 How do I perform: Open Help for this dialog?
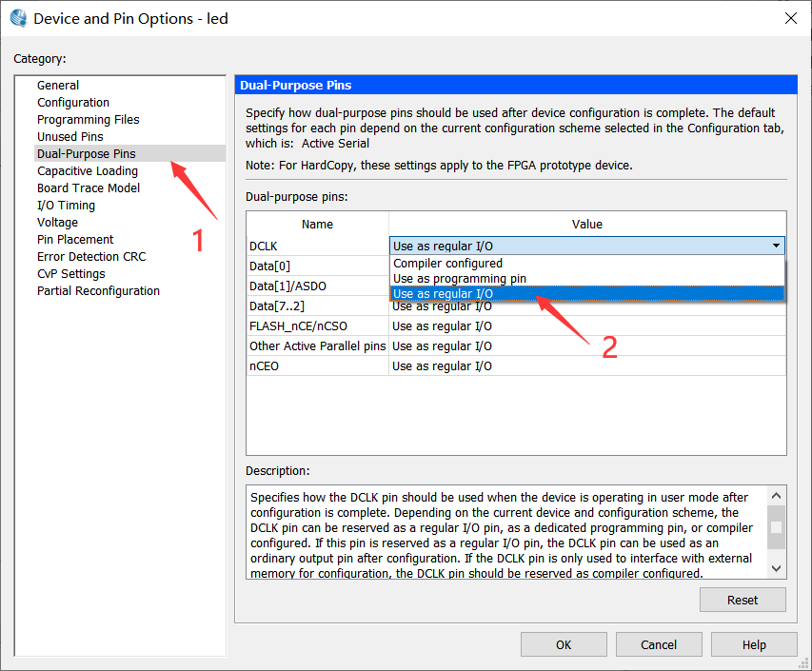coord(754,644)
